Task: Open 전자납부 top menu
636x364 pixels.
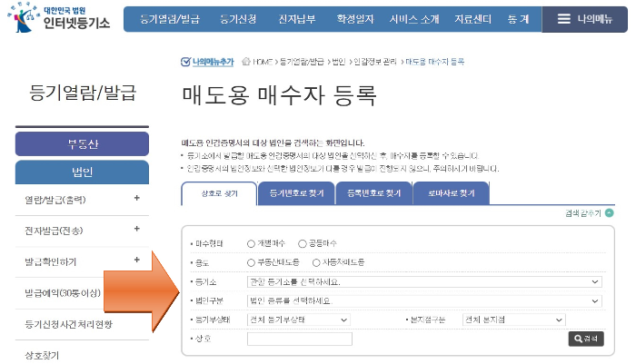Action: 297,19
